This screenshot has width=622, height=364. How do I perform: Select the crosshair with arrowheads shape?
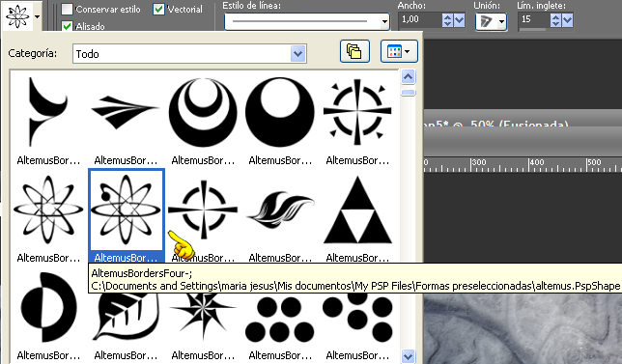pyautogui.click(x=357, y=112)
